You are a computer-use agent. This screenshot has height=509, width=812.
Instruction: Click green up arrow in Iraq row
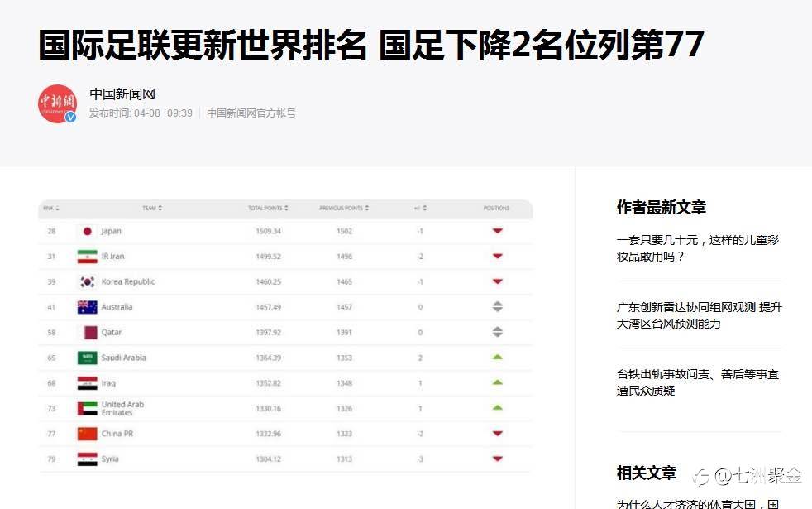tap(497, 382)
